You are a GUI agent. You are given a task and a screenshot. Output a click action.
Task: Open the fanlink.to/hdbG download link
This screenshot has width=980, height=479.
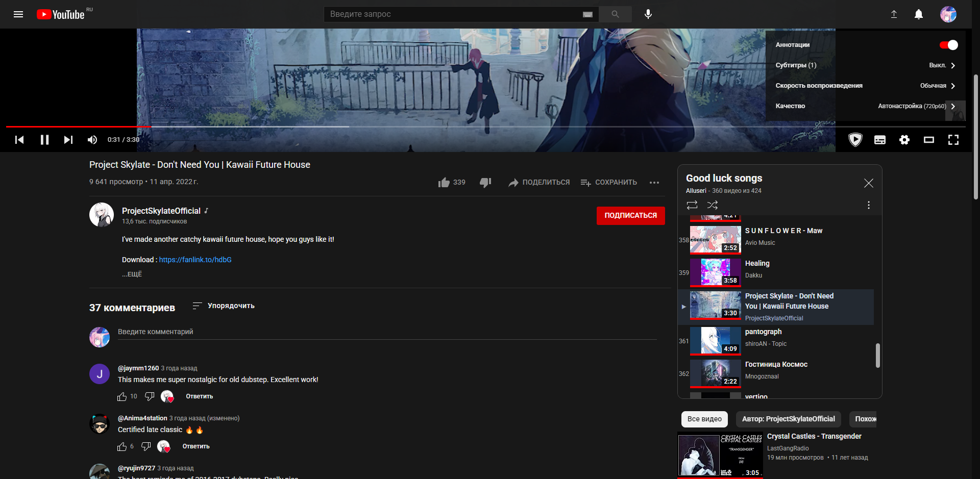tap(195, 260)
